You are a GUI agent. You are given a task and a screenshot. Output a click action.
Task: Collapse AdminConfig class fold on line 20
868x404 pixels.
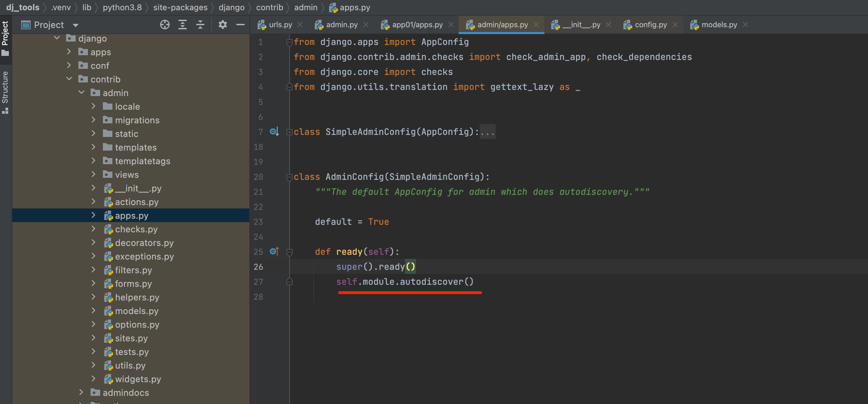[290, 177]
